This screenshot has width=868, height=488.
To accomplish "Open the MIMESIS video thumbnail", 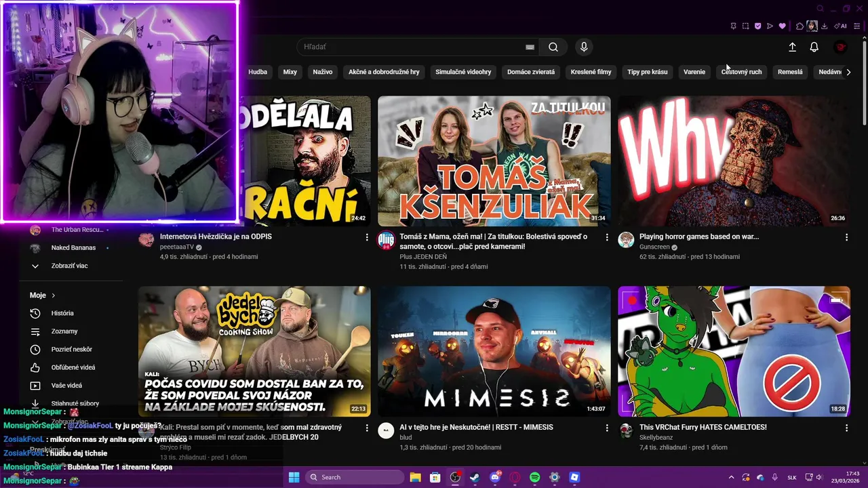I will click(x=494, y=351).
